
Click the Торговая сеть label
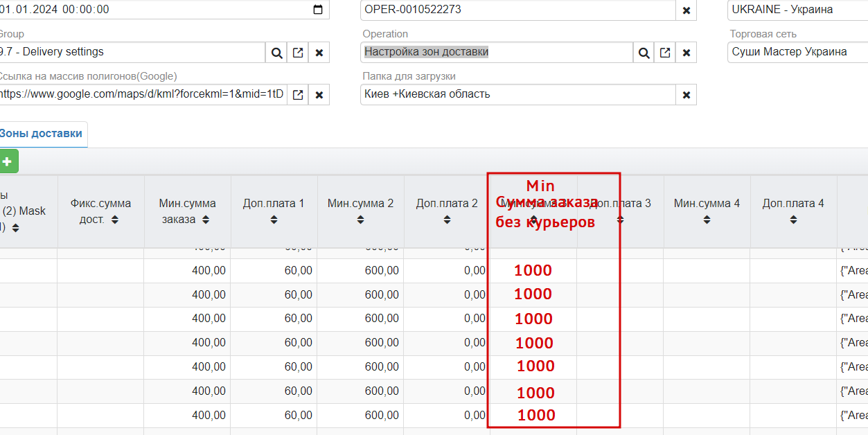(763, 34)
